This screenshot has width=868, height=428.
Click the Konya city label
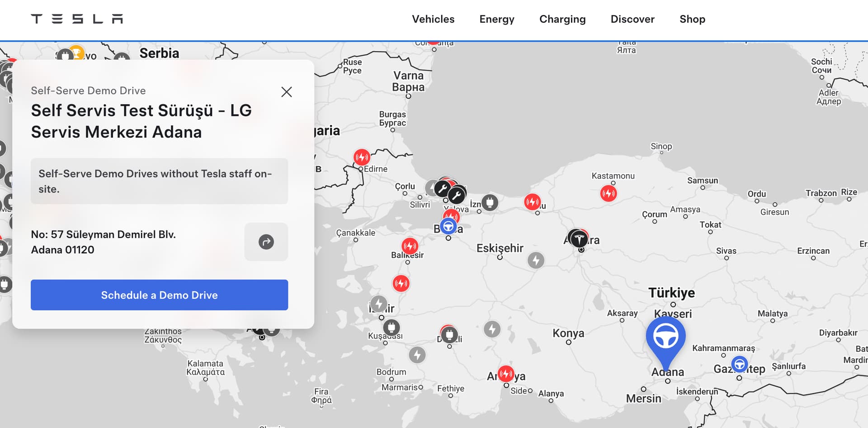(x=568, y=333)
